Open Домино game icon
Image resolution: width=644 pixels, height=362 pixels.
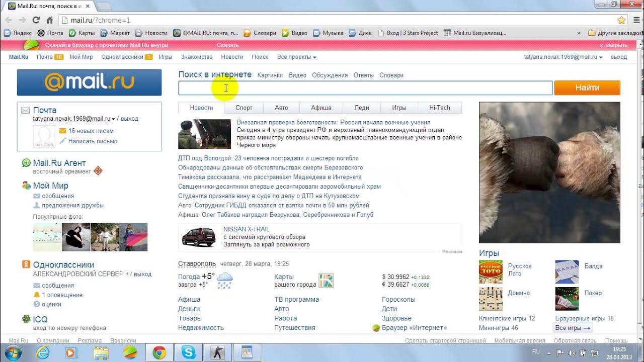point(491,299)
